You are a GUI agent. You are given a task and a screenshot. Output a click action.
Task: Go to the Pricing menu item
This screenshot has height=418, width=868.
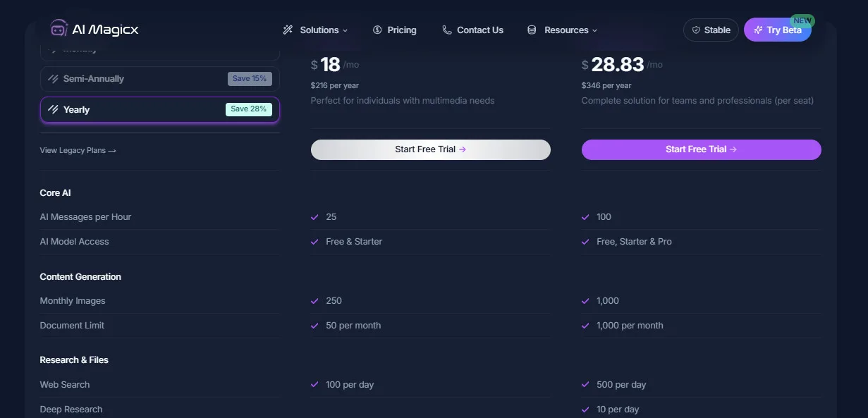tap(401, 30)
